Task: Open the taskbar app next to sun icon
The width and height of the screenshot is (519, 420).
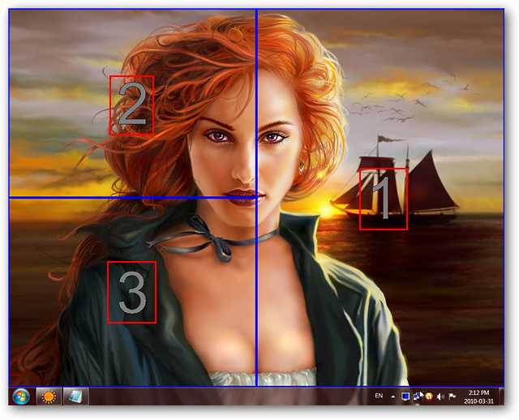Action: 75,396
